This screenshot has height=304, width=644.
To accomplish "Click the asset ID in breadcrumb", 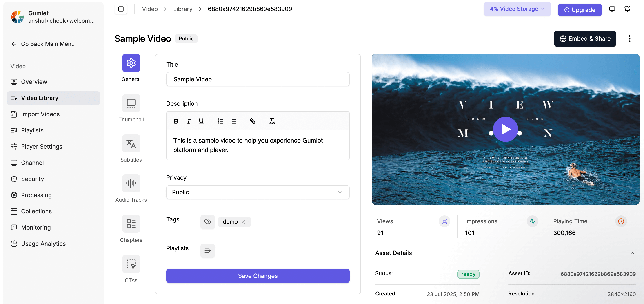I will 250,9.
